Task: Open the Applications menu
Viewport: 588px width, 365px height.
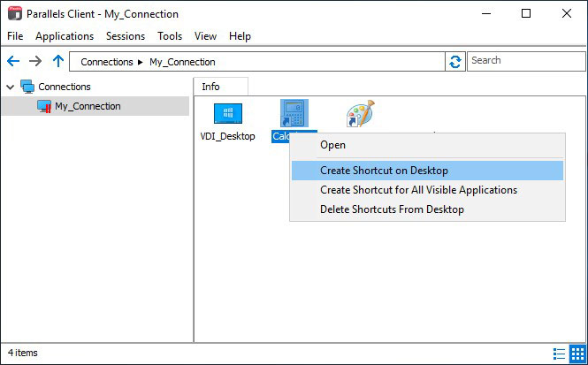Action: (x=65, y=36)
